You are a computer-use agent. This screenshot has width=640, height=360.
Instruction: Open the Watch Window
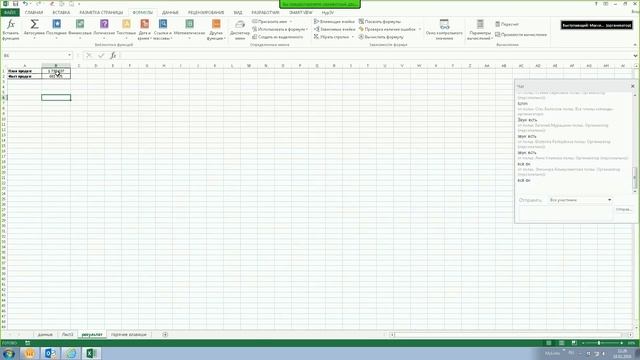(x=444, y=29)
